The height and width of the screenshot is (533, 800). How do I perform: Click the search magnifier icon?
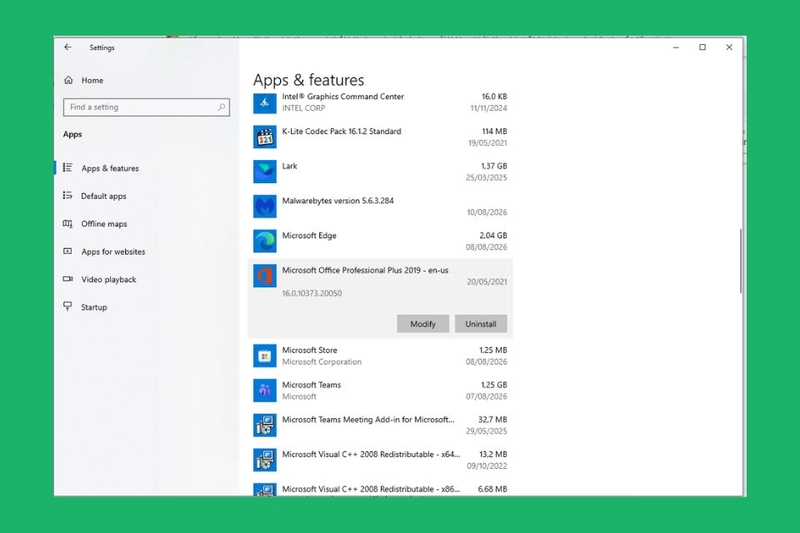coord(221,107)
